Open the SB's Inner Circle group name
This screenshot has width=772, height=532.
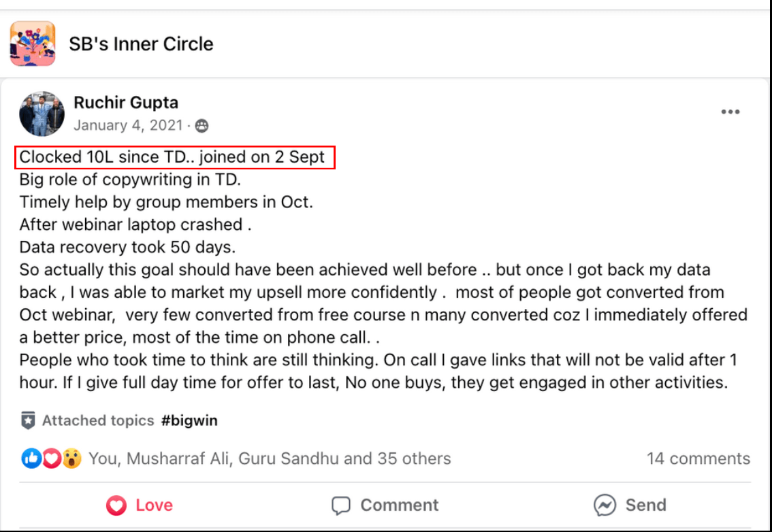coord(141,44)
